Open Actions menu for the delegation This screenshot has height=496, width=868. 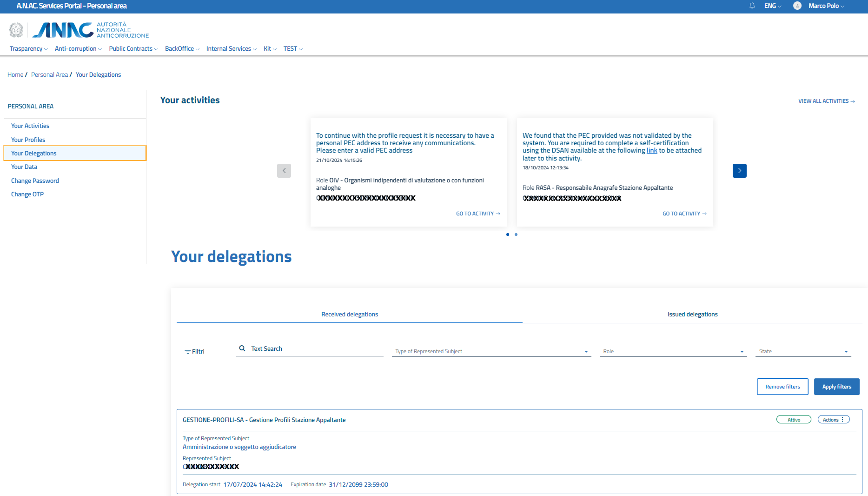[x=833, y=420]
